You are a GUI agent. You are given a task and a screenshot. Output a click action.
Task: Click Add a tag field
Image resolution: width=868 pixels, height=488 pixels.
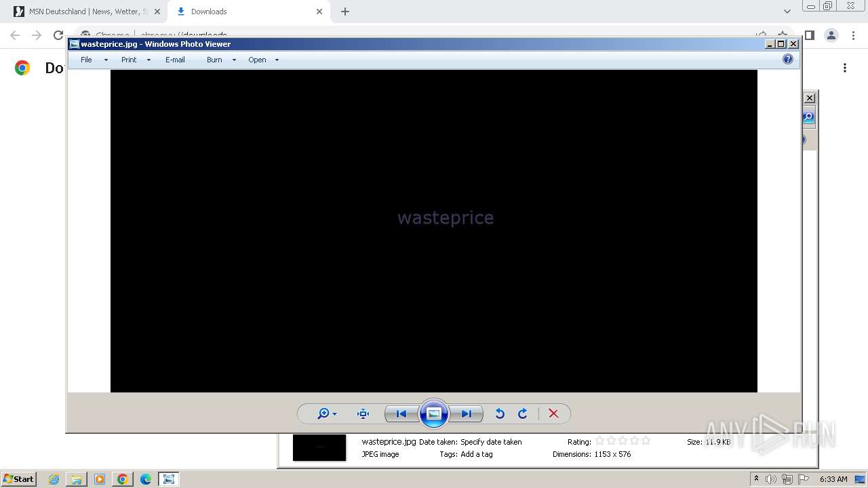pyautogui.click(x=477, y=454)
